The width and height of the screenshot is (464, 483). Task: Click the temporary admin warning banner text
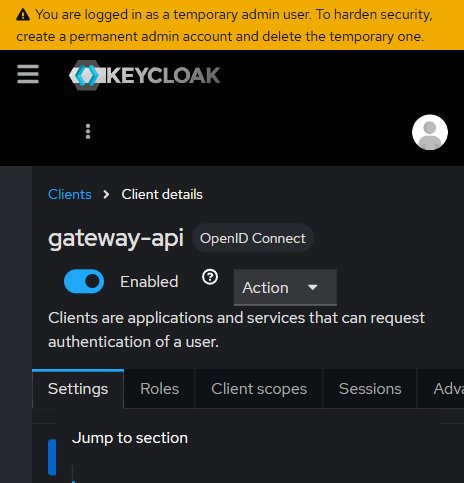(224, 25)
